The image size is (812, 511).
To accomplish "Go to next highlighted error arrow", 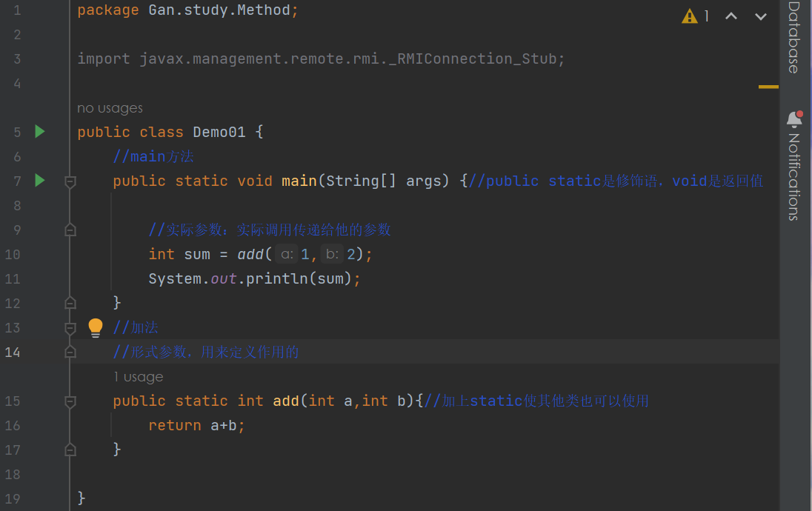I will point(761,16).
